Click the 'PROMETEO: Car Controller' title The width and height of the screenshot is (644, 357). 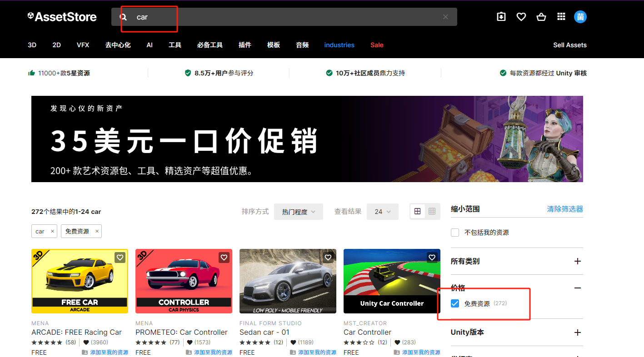[181, 332]
